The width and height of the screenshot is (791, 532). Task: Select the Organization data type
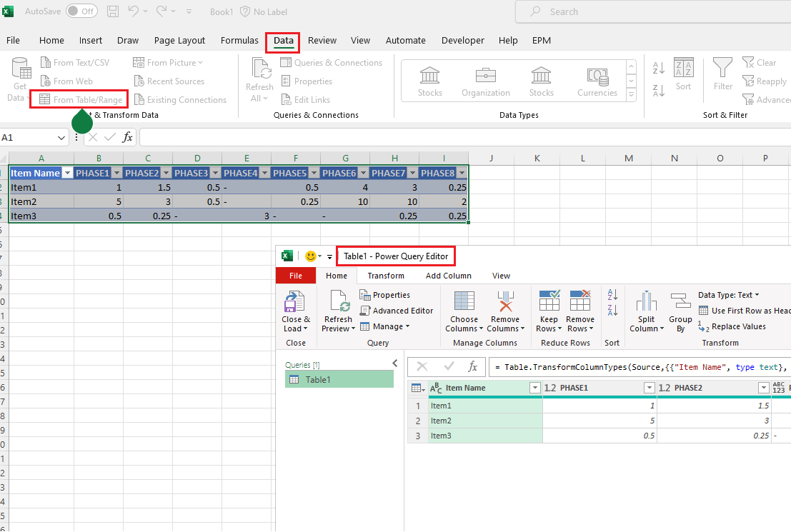point(486,81)
